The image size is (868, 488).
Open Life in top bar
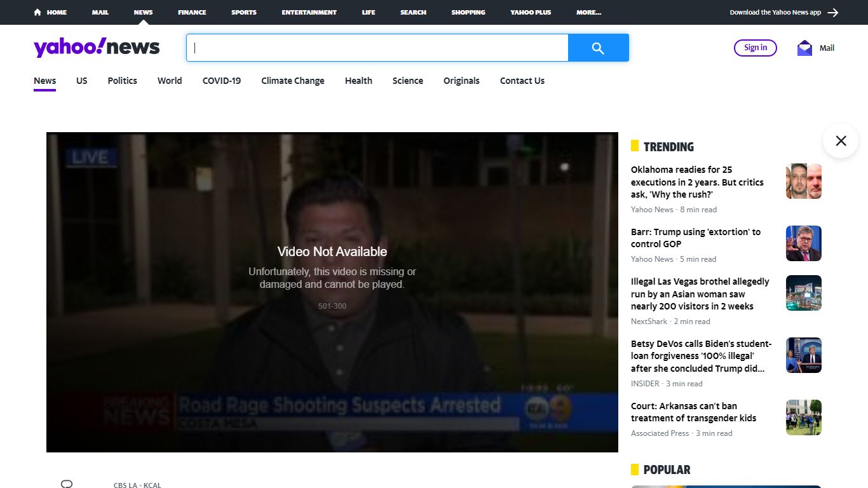pos(369,12)
